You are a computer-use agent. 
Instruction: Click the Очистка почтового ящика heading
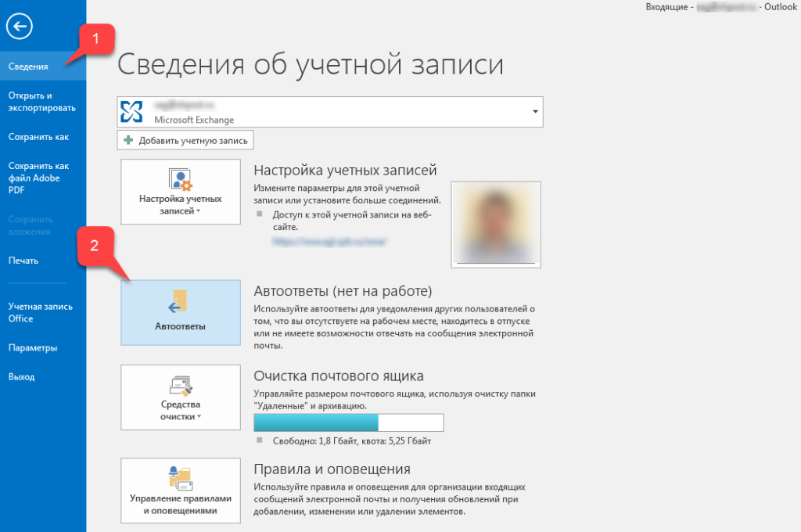tap(339, 376)
